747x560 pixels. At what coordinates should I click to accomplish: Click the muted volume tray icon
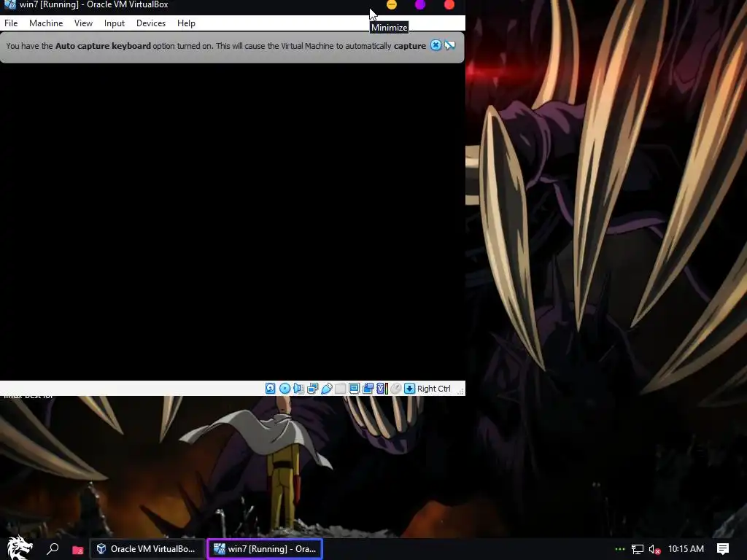click(655, 550)
